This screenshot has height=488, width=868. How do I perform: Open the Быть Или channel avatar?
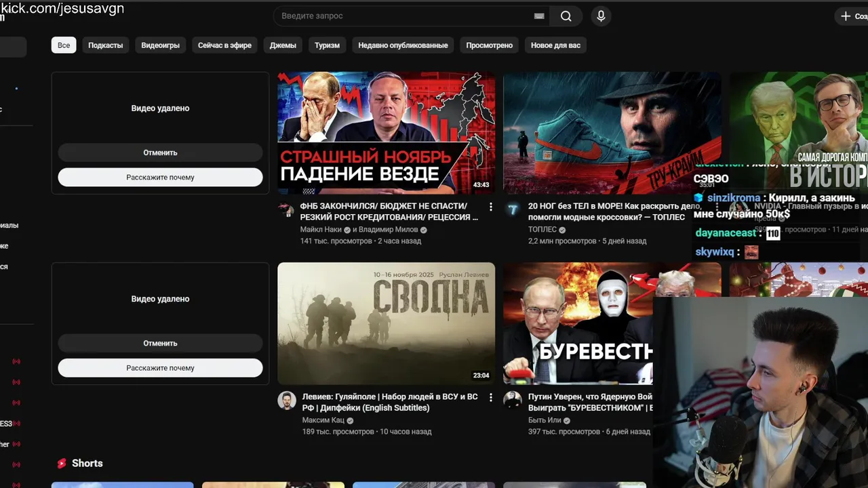[513, 400]
